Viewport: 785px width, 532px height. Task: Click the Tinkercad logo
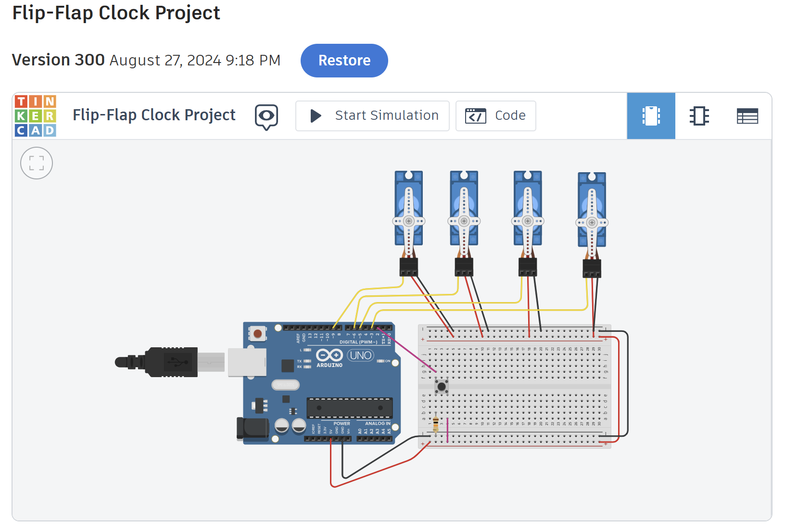(x=36, y=116)
